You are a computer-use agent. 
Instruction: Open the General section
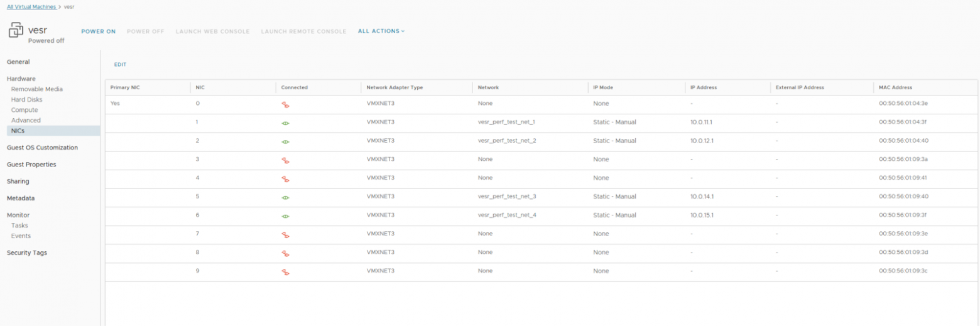(x=18, y=62)
